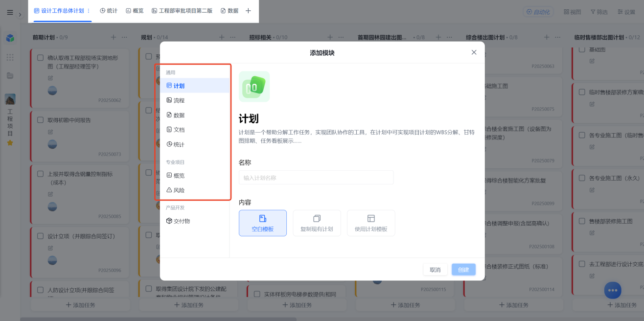Open the 工程项目 project thumbnail
644x321 pixels.
(10, 99)
